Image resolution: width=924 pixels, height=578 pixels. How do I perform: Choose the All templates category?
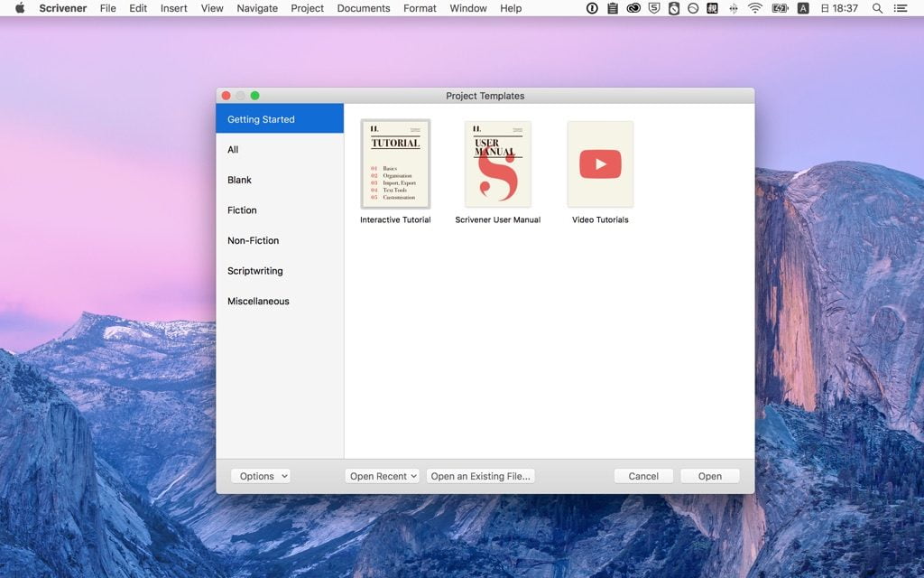(280, 149)
